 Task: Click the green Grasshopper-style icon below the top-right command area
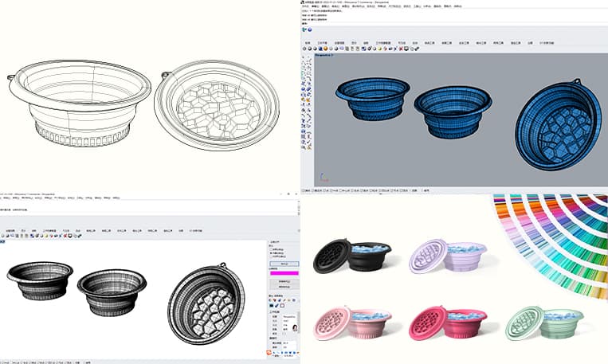pos(304,29)
